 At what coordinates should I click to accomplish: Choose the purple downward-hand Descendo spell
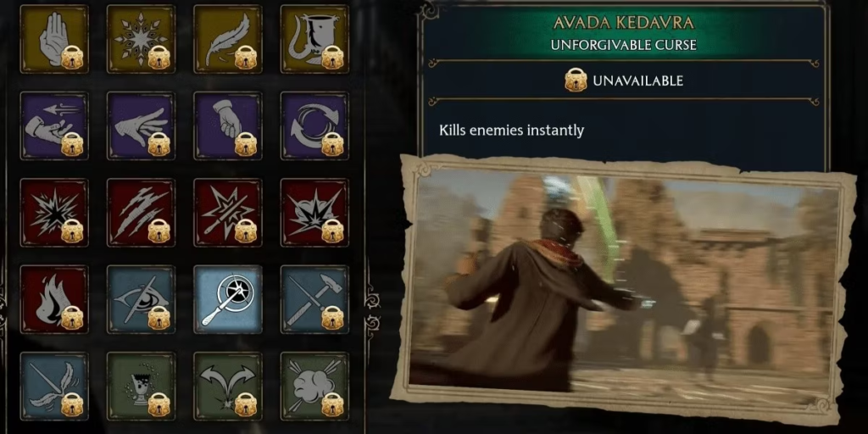(227, 125)
